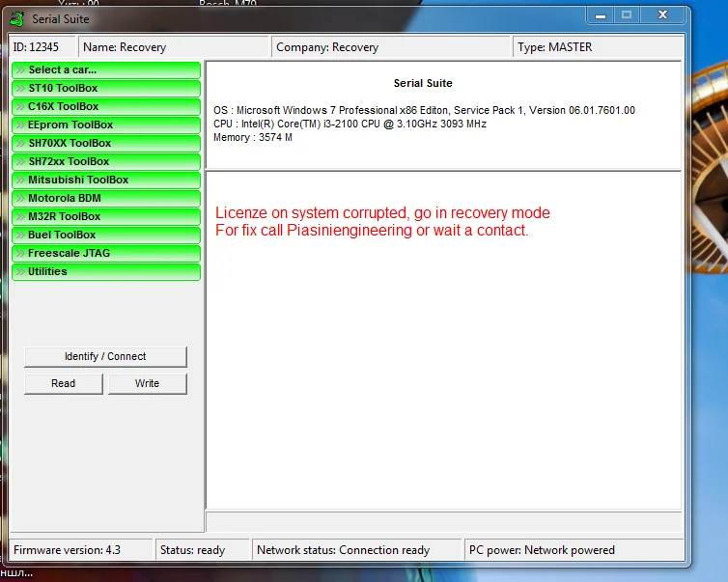This screenshot has height=582, width=728.
Task: Open SH72xx ToolBox
Action: pyautogui.click(x=106, y=161)
